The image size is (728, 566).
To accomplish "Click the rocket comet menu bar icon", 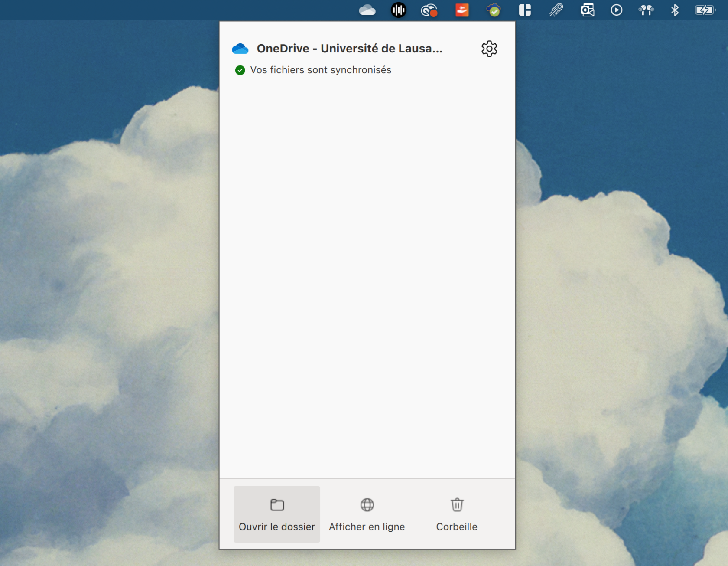I will (x=556, y=10).
